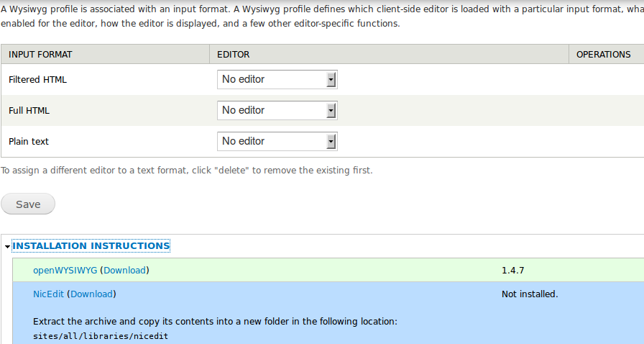Screen dimensions: 644x344
Task: Open the NicEdit link
Action: coord(49,294)
